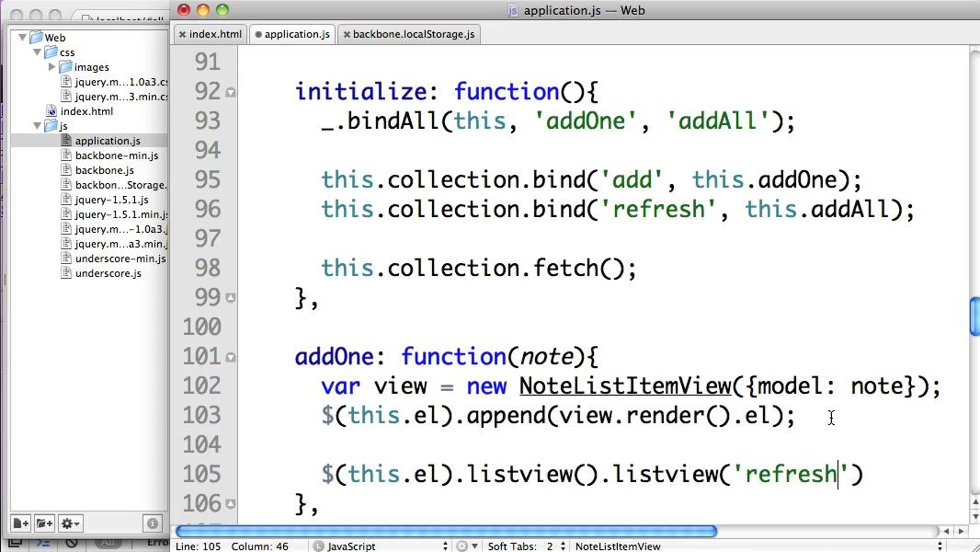This screenshot has width=980, height=552.
Task: Click the New Folder button in project drawer
Action: 44,523
